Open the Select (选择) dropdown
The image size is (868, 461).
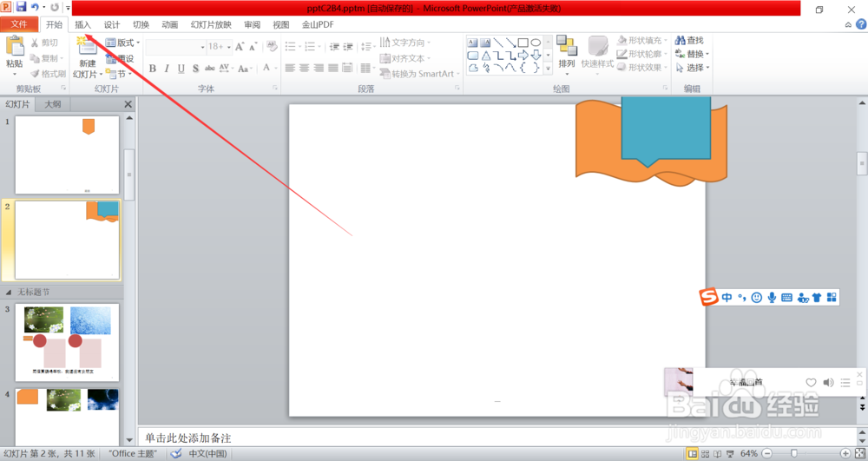(x=693, y=68)
